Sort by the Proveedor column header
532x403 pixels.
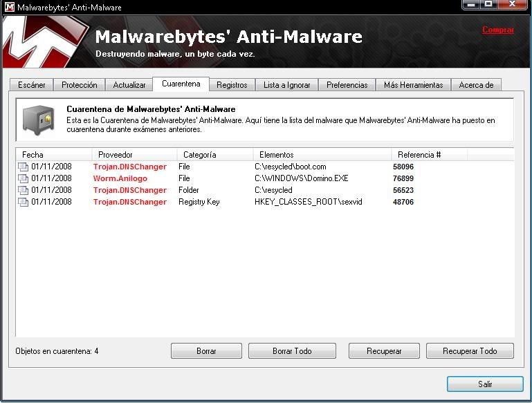(134, 155)
